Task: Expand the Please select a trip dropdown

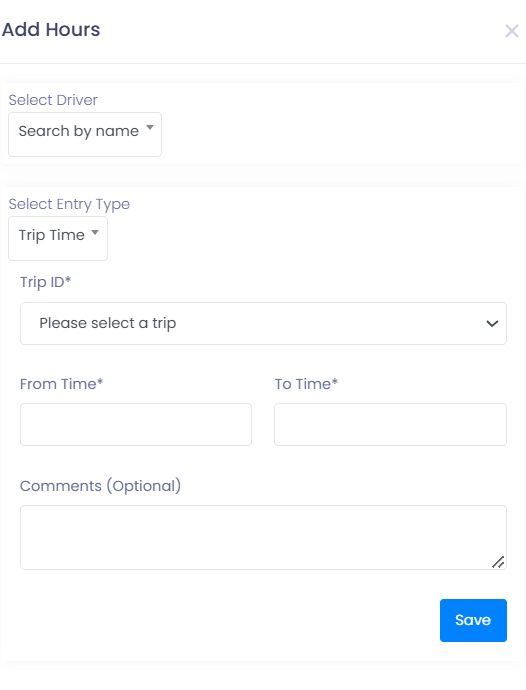Action: click(x=263, y=323)
